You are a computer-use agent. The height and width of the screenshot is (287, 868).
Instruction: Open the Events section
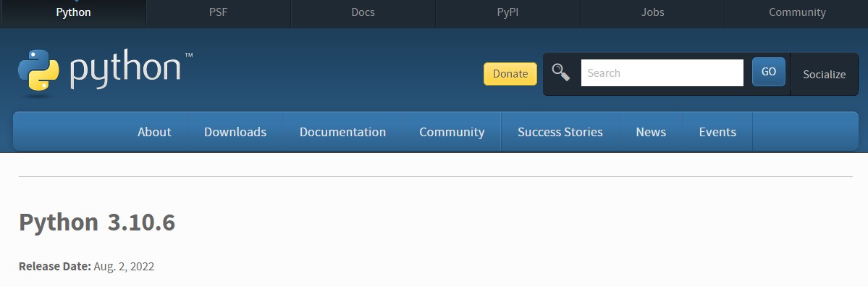pos(717,132)
